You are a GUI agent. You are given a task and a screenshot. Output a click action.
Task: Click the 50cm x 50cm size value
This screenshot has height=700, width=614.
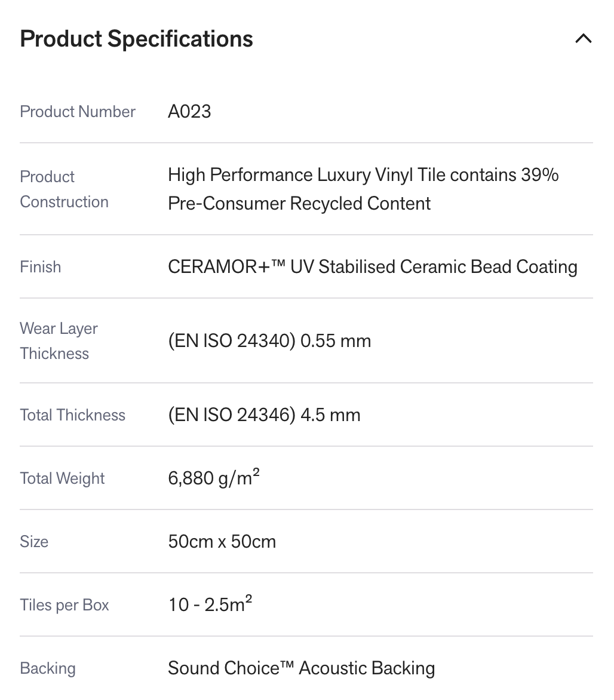click(222, 542)
